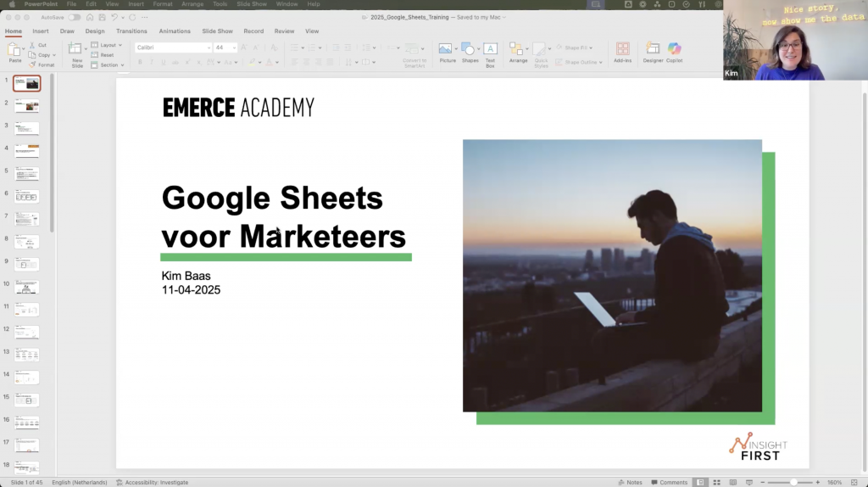This screenshot has width=868, height=487.
Task: Open the Review tab
Action: (x=284, y=31)
